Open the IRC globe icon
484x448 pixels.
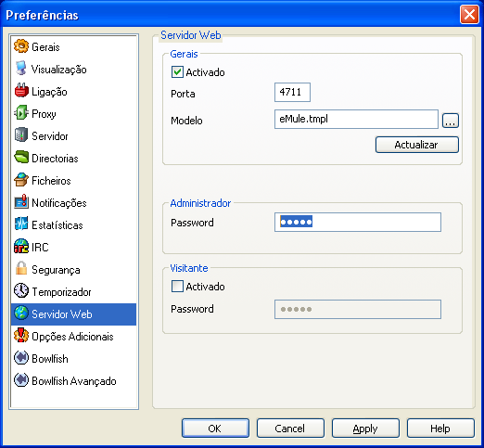pyautogui.click(x=21, y=247)
